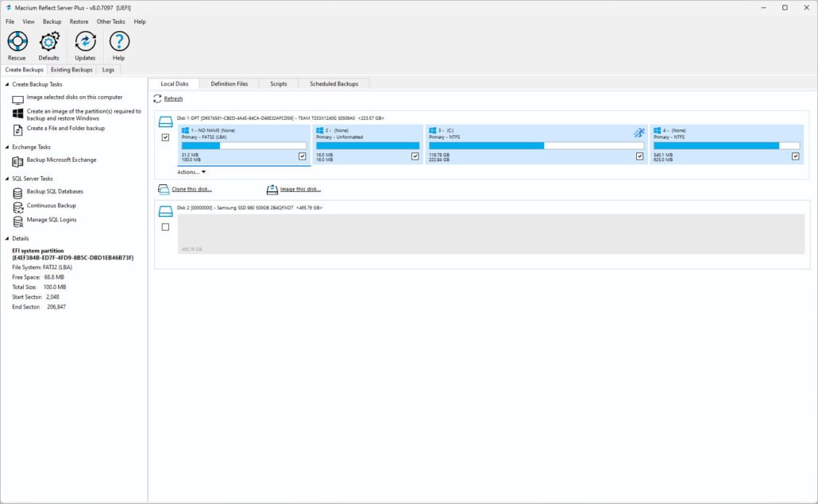Screen dimensions: 818x504
Task: Enable the Disk 2 Samsung SSD checkbox
Action: pyautogui.click(x=165, y=227)
